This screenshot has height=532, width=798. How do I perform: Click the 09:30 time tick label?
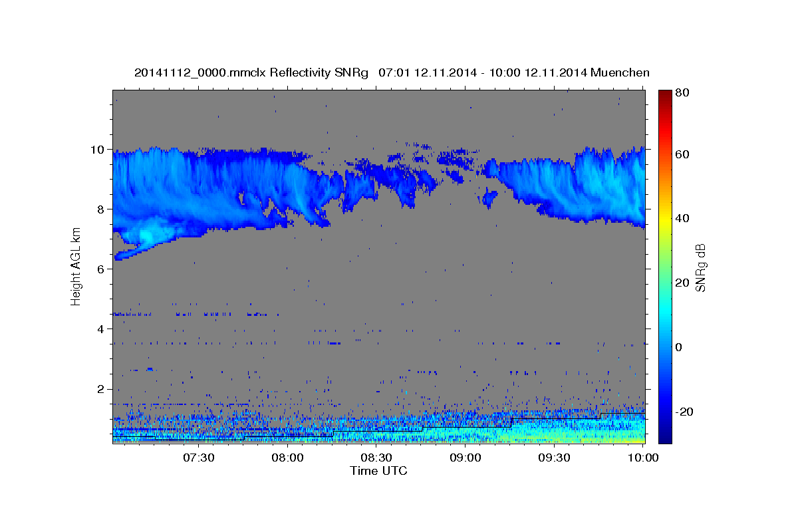click(554, 458)
